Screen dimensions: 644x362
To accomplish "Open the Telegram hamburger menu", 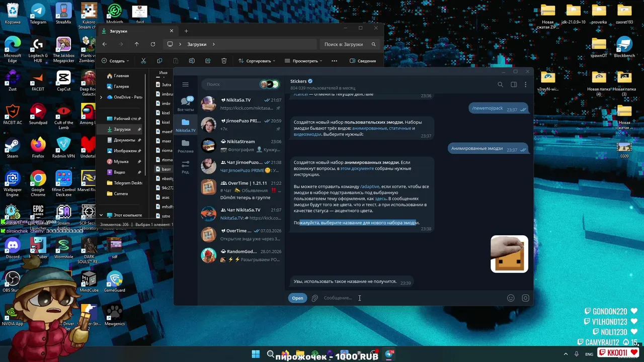I will click(x=185, y=84).
